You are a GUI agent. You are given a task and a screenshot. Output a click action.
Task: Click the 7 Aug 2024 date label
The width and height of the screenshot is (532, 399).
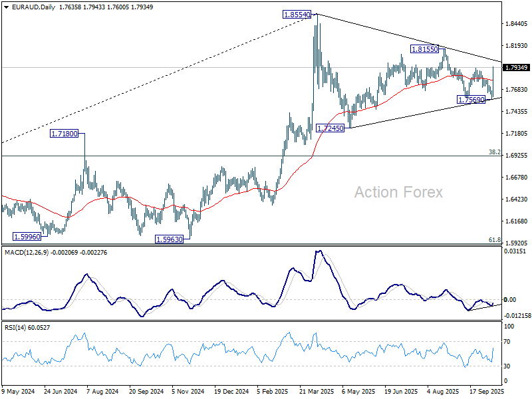pyautogui.click(x=102, y=391)
